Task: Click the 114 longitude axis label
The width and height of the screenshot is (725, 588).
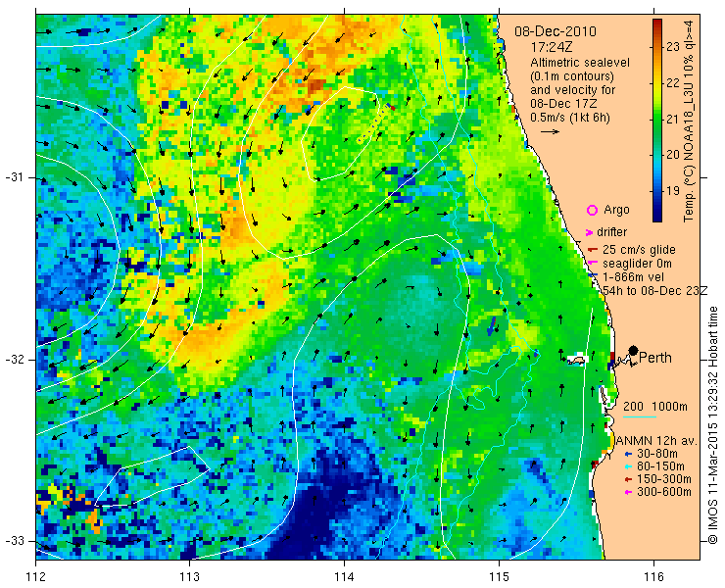Action: point(345,576)
